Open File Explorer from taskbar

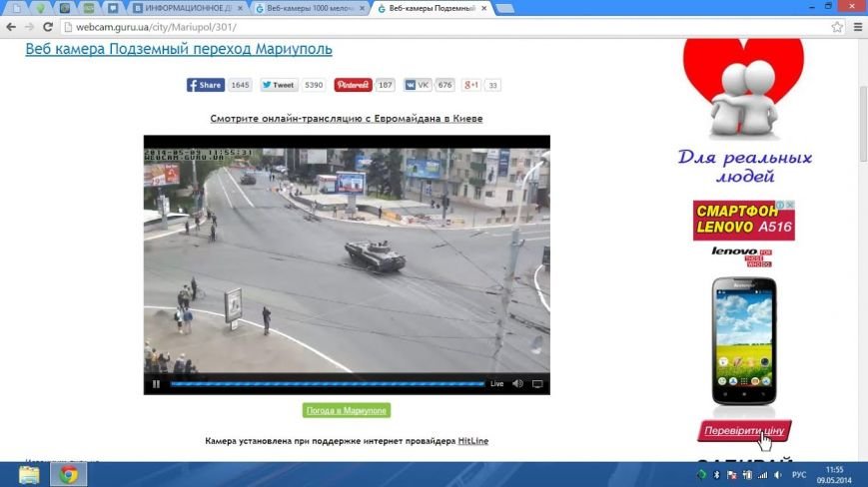[x=29, y=475]
